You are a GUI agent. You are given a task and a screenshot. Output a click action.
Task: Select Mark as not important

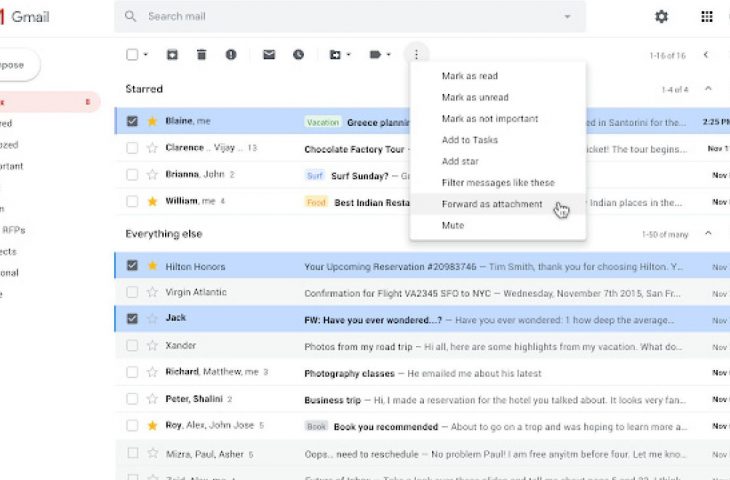coord(498,119)
